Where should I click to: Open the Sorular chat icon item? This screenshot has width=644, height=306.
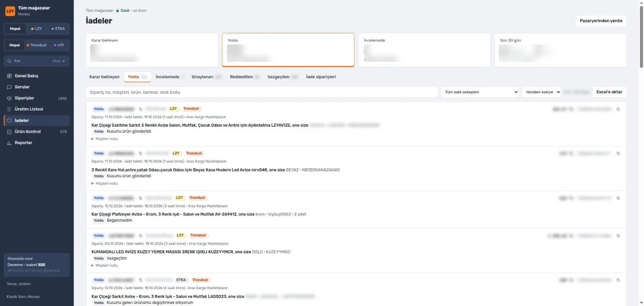(37, 87)
